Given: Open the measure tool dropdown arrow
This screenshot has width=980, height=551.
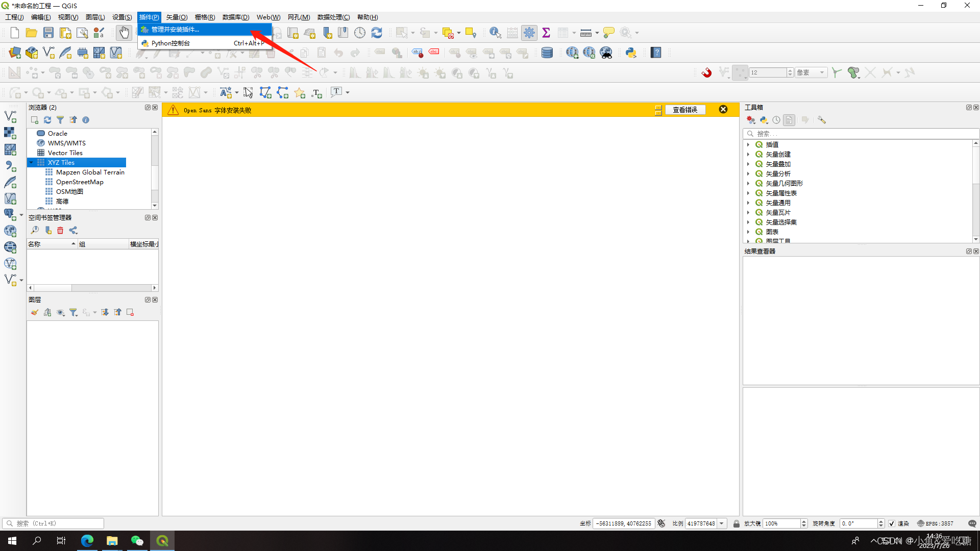Looking at the screenshot, I should pos(597,33).
